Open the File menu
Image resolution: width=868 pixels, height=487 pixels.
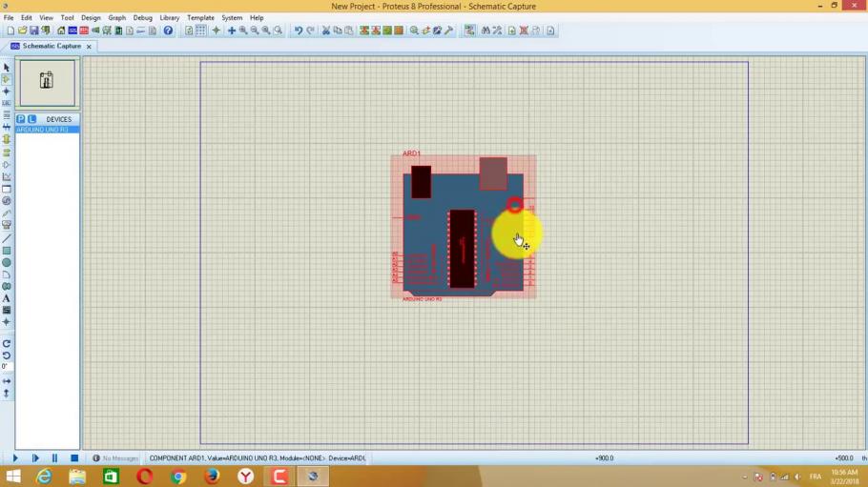pyautogui.click(x=9, y=18)
